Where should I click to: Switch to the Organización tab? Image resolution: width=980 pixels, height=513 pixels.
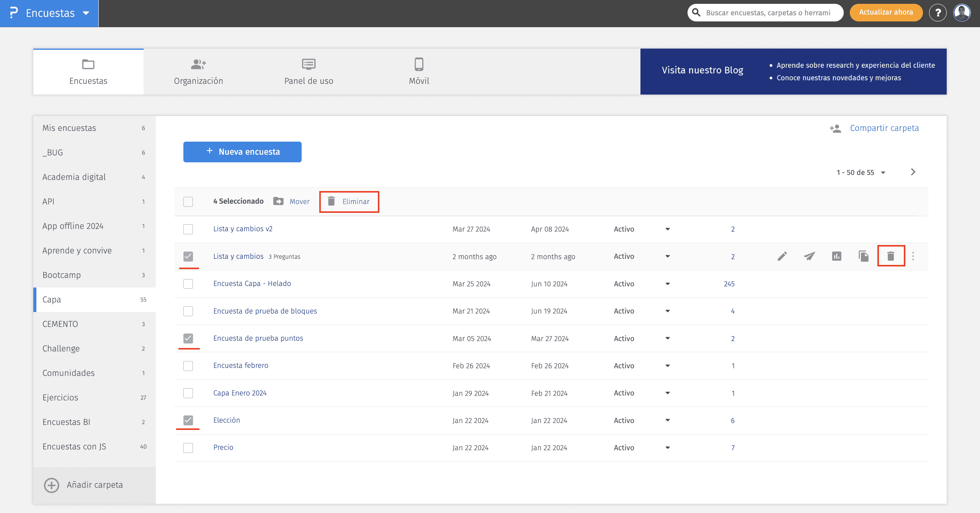pyautogui.click(x=198, y=72)
